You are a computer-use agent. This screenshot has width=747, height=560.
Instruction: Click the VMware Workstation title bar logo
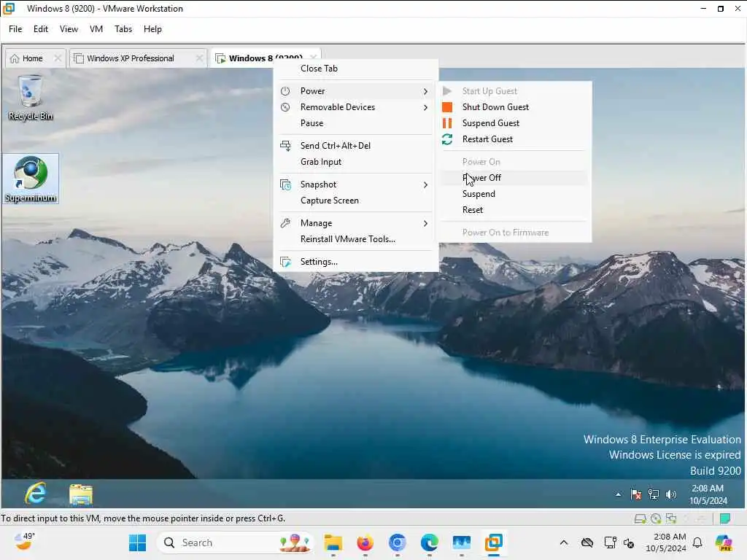(9, 8)
